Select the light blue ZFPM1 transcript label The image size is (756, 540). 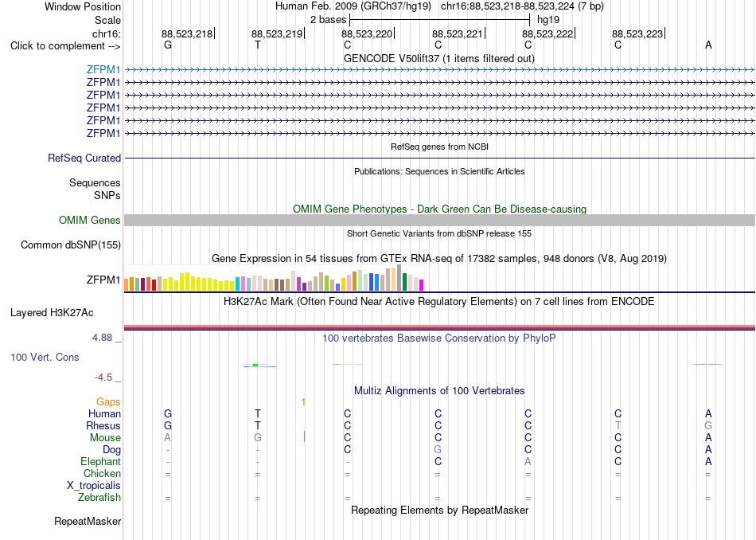tap(103, 69)
